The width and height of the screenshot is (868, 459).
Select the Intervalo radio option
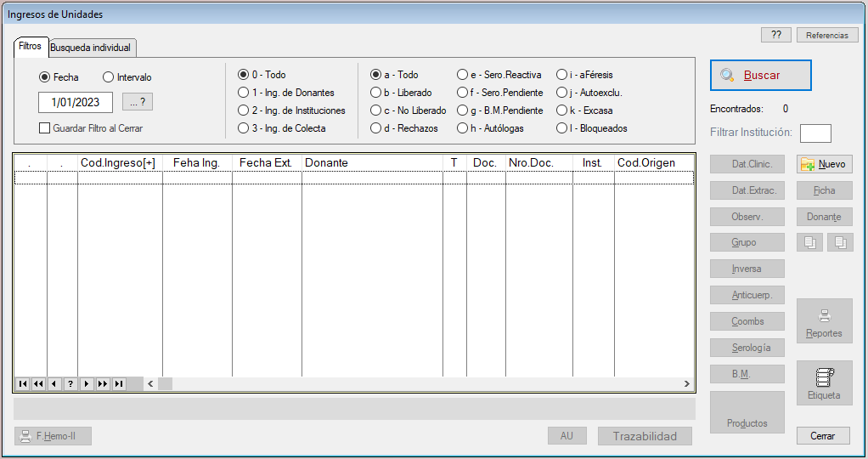tap(108, 77)
